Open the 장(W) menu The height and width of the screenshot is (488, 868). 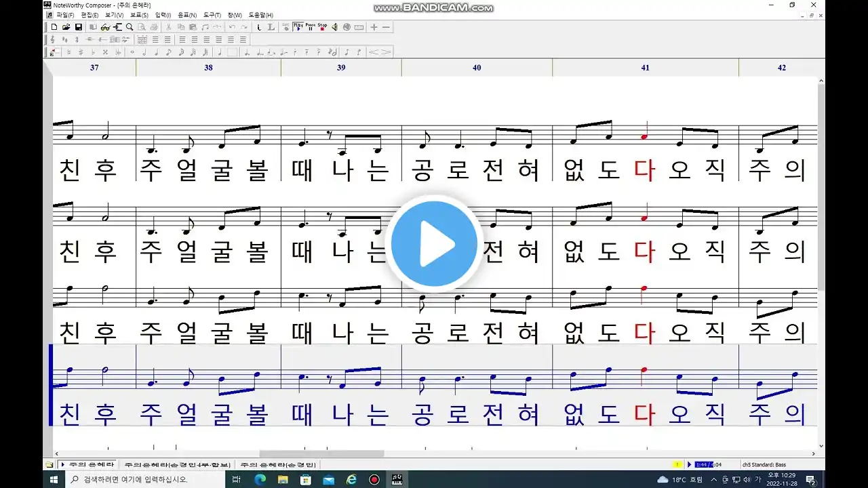pyautogui.click(x=235, y=15)
